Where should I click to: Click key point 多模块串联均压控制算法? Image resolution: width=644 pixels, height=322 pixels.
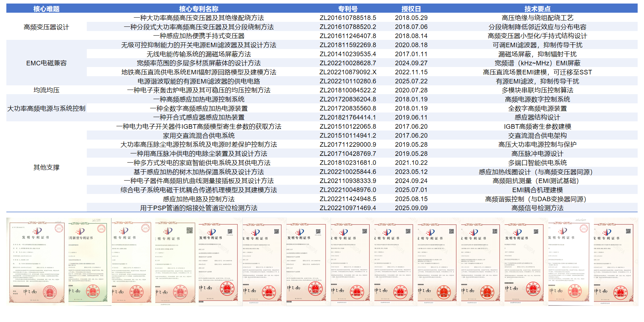(x=537, y=90)
